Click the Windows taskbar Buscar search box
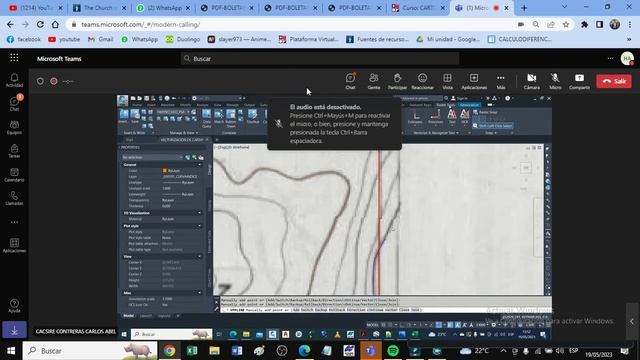The height and width of the screenshot is (360, 640). tap(90, 351)
